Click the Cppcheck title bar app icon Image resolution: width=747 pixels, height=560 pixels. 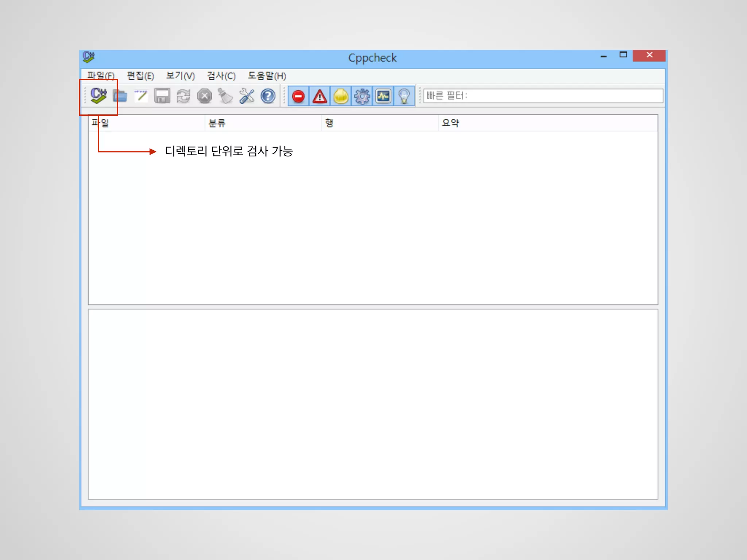(89, 57)
